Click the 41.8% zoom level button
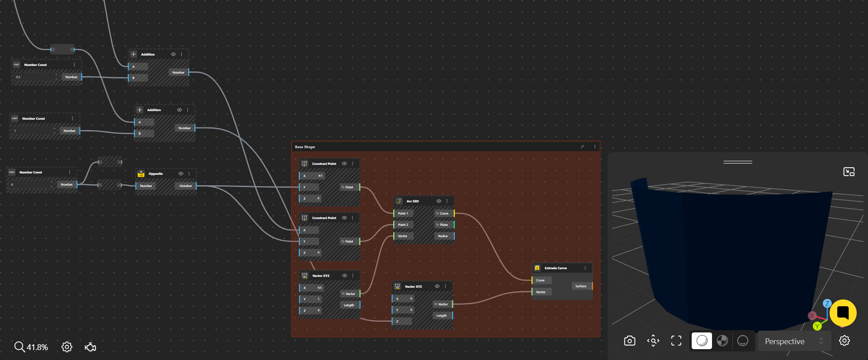This screenshot has width=868, height=360. point(31,347)
